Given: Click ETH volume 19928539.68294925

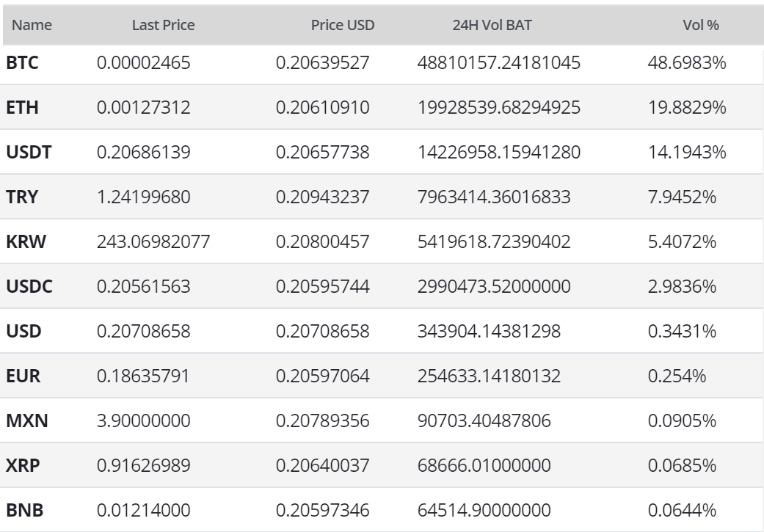Looking at the screenshot, I should point(499,108).
